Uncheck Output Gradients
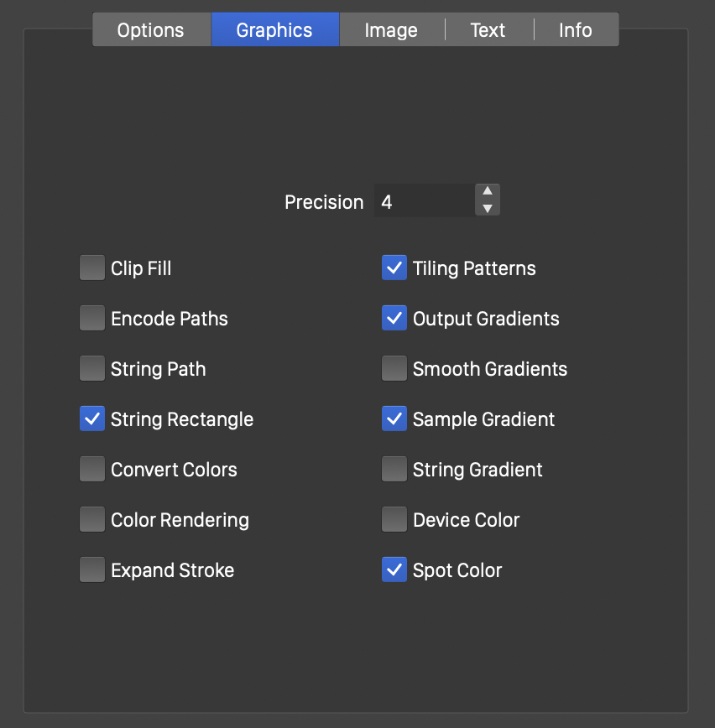 (394, 319)
